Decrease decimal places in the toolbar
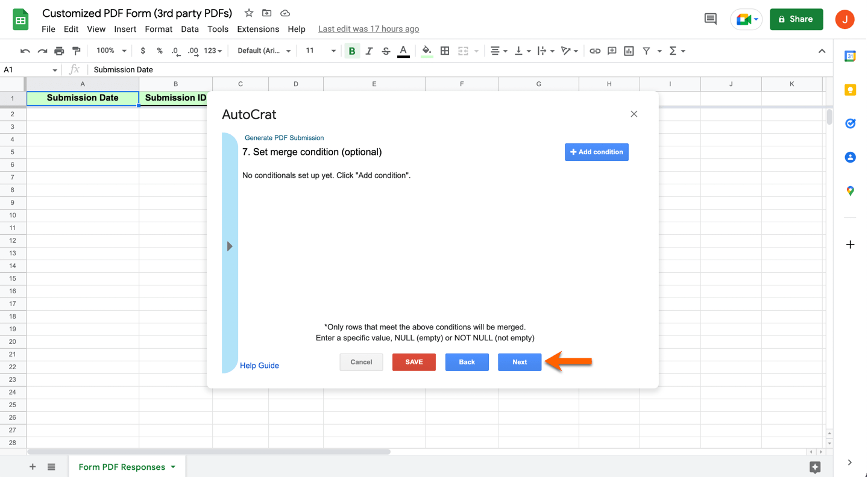 [x=175, y=51]
